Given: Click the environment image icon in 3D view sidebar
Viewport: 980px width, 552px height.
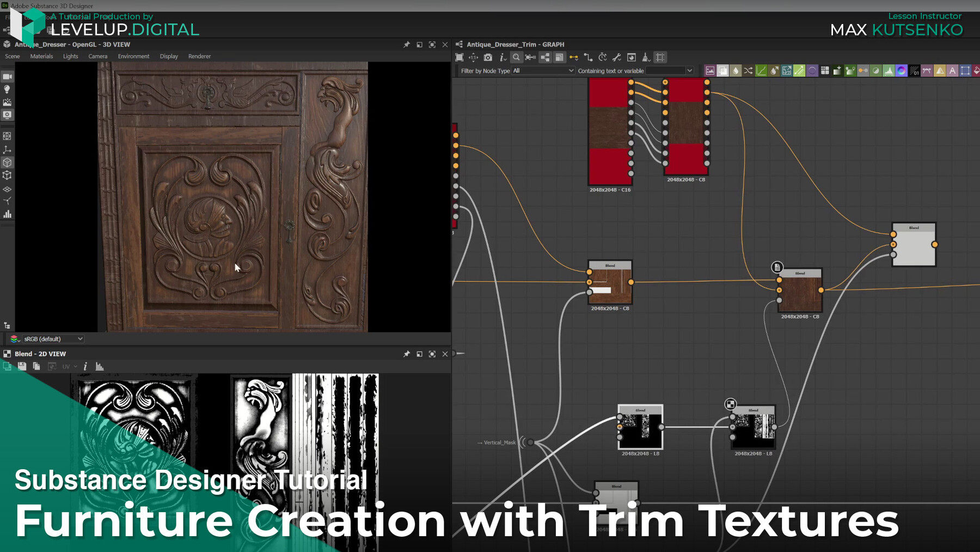Looking at the screenshot, I should pos(7,102).
